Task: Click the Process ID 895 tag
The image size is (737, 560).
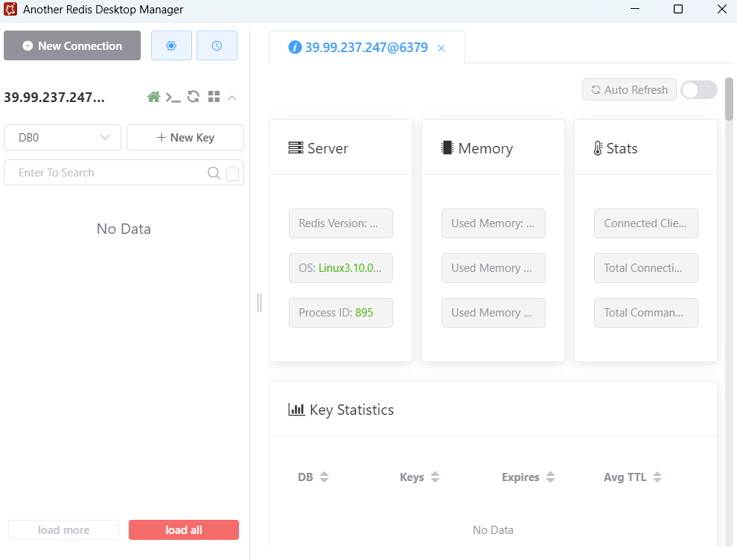Action: tap(341, 313)
